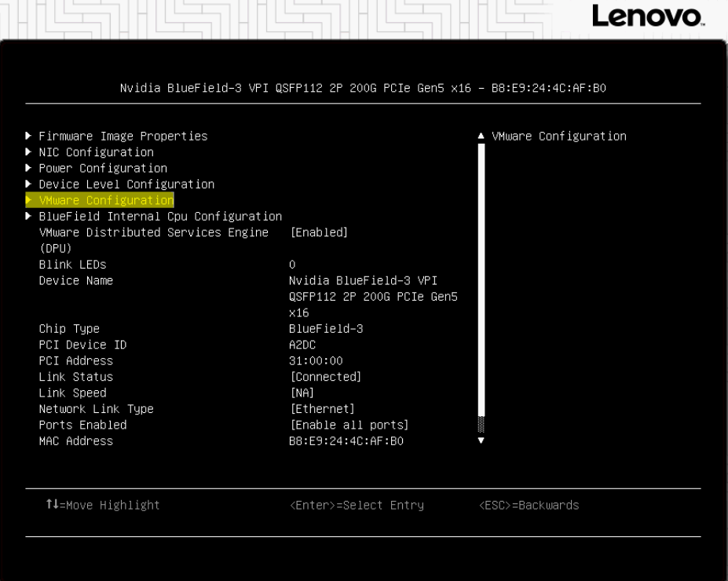Viewport: 728px width, 581px height.
Task: Click PCI Address value 31:00:00
Action: click(316, 361)
